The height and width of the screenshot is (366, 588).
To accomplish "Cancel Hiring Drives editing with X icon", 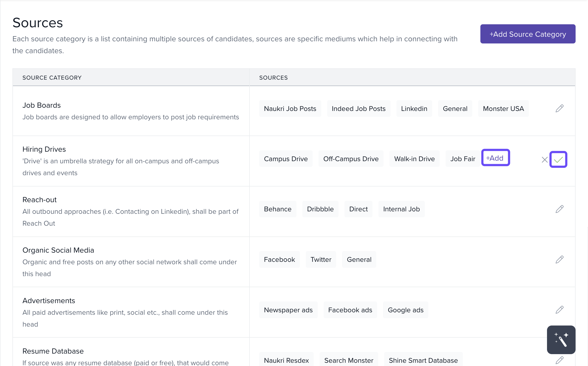I will pyautogui.click(x=544, y=160).
